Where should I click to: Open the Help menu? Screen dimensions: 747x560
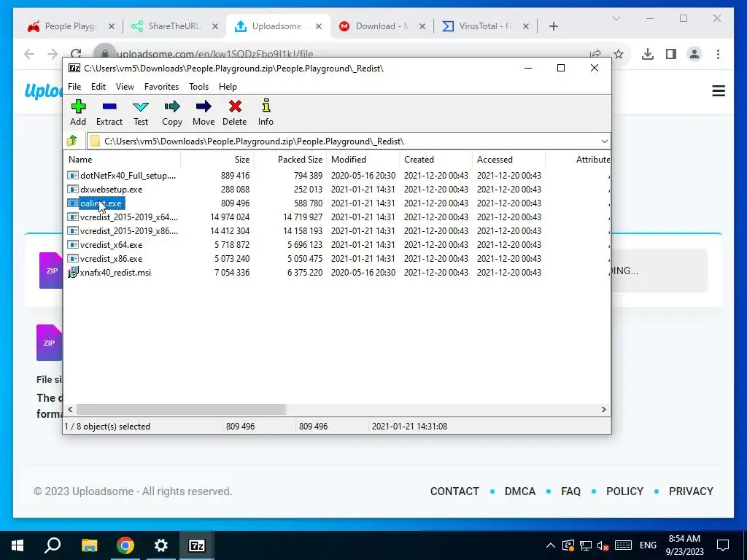(228, 87)
